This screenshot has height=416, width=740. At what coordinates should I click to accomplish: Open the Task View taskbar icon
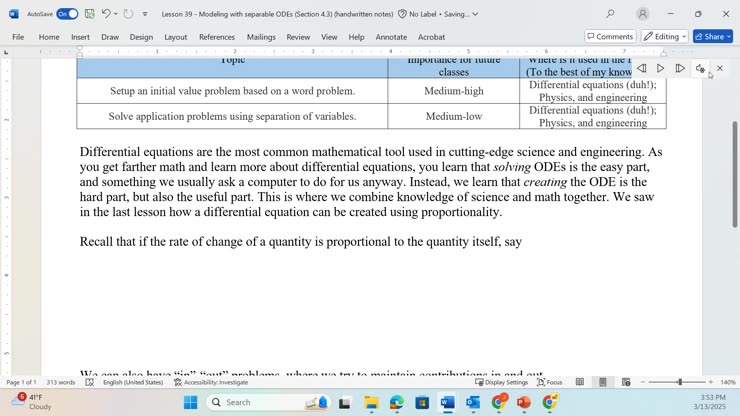coord(345,402)
